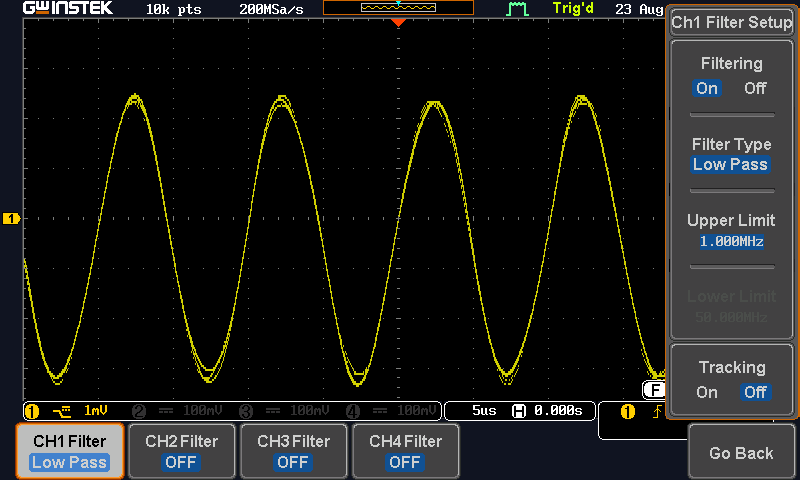The image size is (800, 480).
Task: Turn filtering Off
Action: tap(755, 88)
